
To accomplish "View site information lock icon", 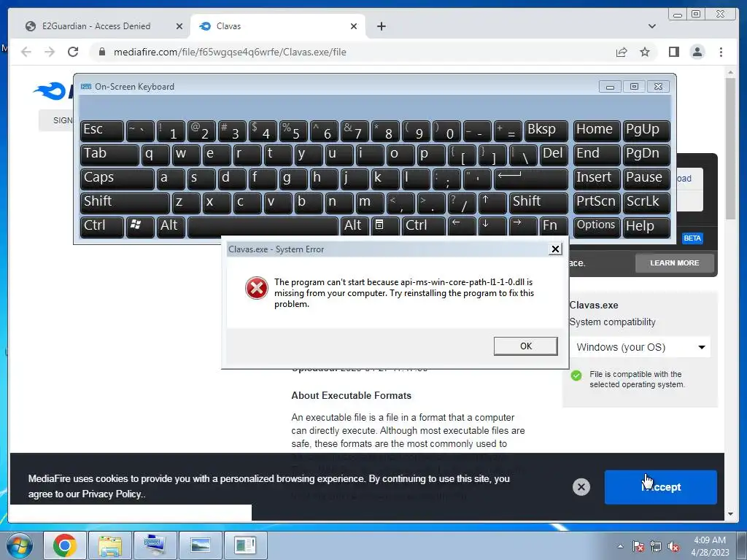I will (101, 52).
